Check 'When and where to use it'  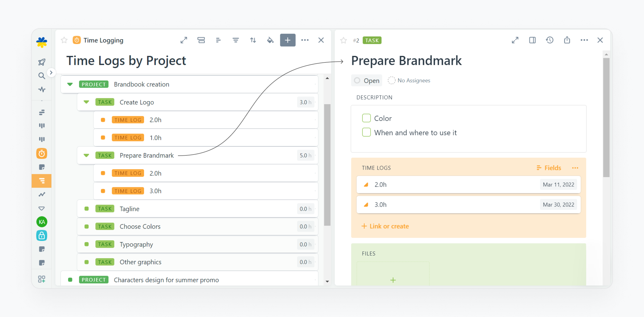pos(366,132)
